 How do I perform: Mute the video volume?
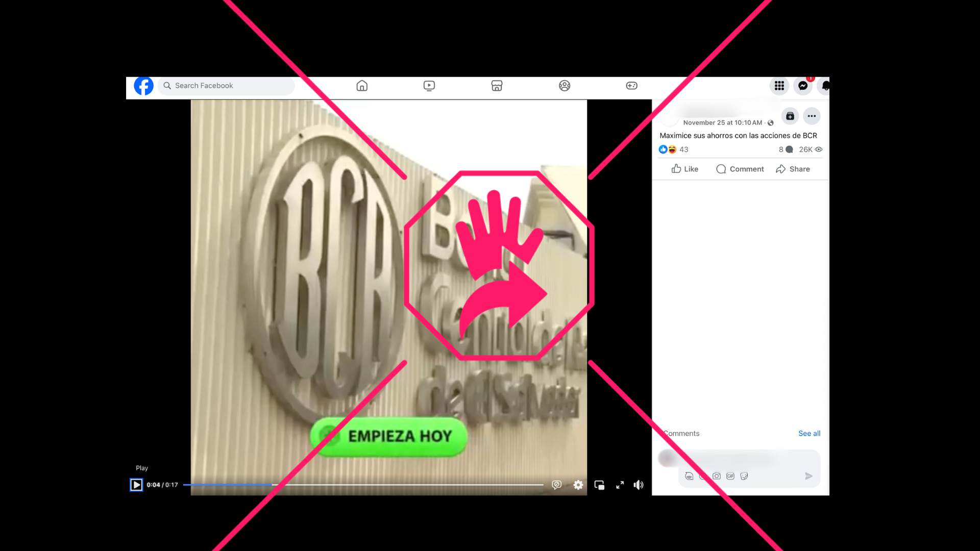[x=639, y=485]
